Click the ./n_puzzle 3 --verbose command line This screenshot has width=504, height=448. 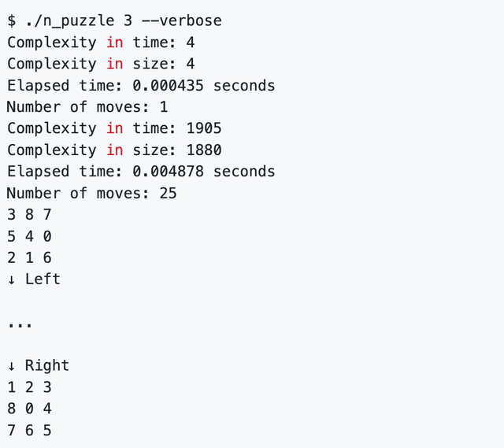coord(114,21)
